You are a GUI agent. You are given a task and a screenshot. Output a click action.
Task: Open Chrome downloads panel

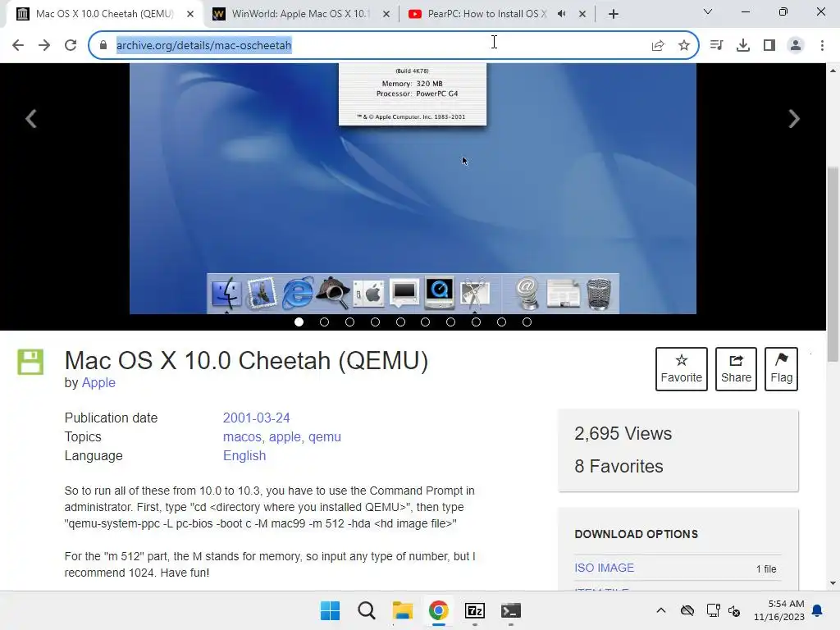coord(742,45)
